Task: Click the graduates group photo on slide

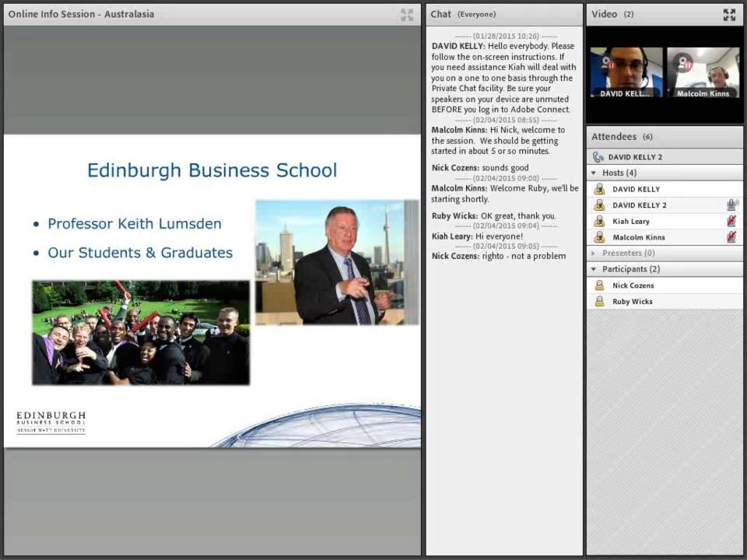Action: coord(141,333)
